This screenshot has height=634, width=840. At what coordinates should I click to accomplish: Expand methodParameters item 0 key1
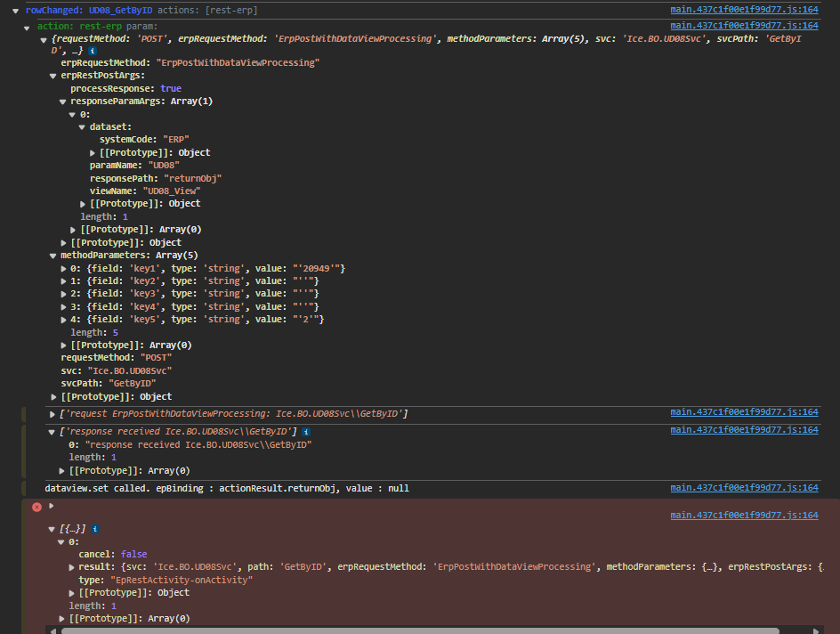click(63, 269)
